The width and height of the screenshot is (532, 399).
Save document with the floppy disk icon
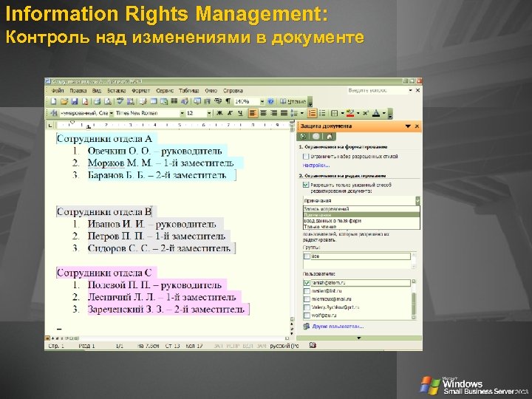[75, 101]
